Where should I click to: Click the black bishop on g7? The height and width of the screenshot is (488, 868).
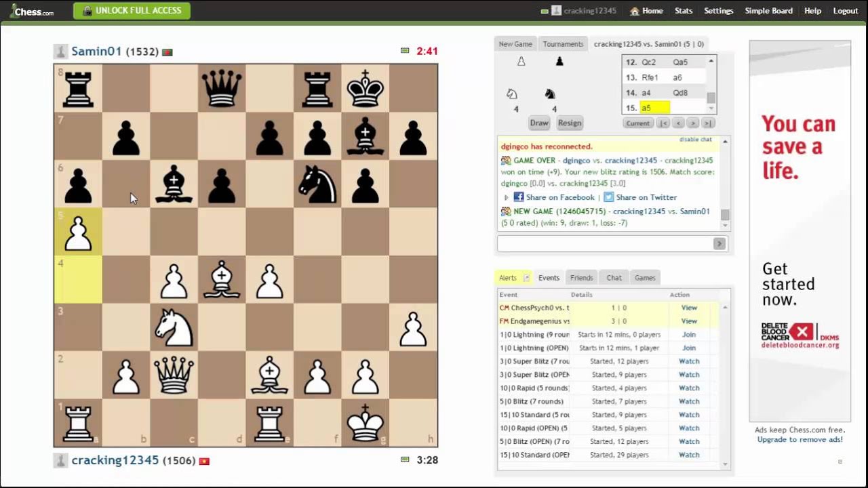click(x=366, y=136)
